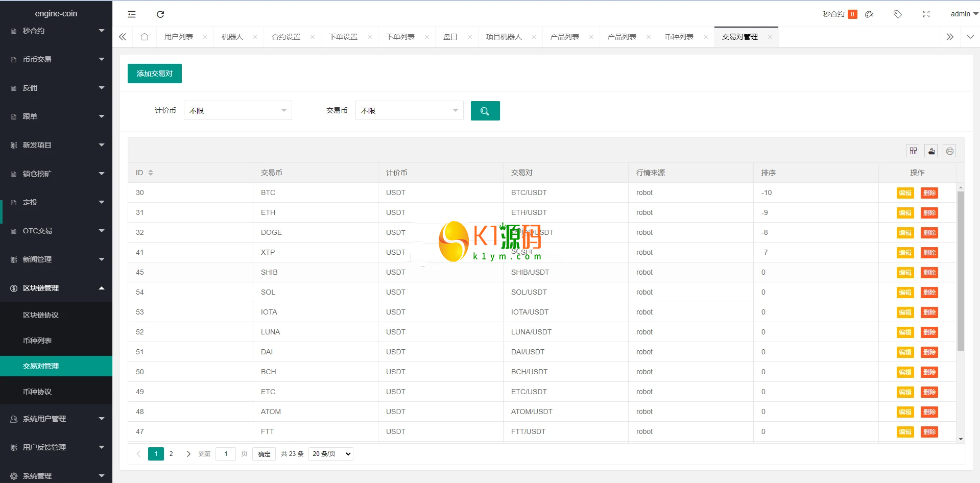Open the table column filter icon

913,151
